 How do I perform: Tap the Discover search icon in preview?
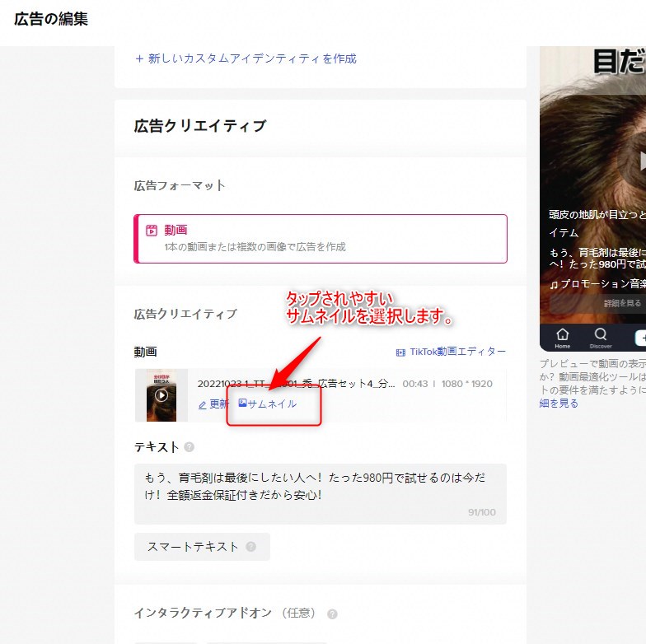pos(601,336)
